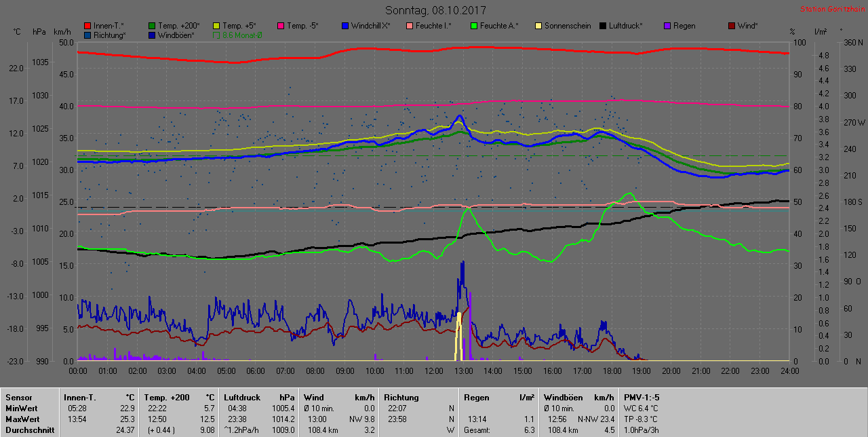
Task: Click the WC 6.4 °C value
Action: pyautogui.click(x=641, y=408)
